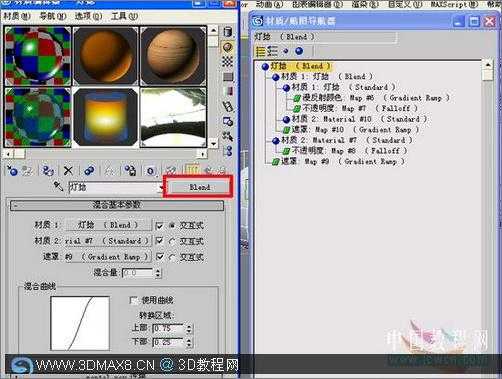The image size is (502, 379).
Task: Select the wood-textured sphere sample slot
Action: [x=173, y=55]
